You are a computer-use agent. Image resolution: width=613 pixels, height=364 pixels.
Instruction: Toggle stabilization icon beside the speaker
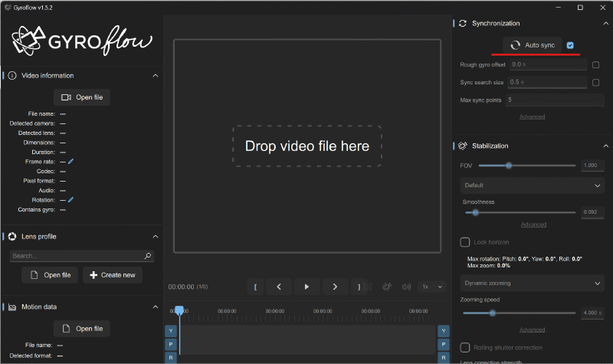pyautogui.click(x=387, y=287)
